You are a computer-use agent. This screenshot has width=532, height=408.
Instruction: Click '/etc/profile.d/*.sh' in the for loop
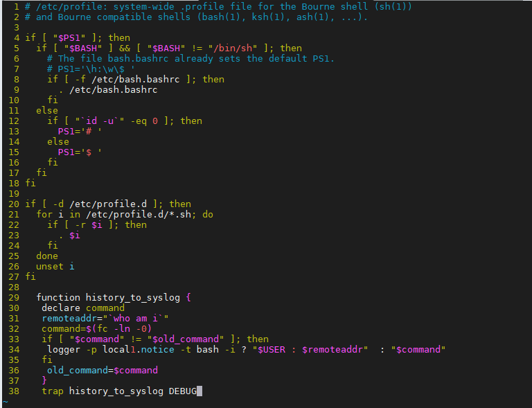138,215
